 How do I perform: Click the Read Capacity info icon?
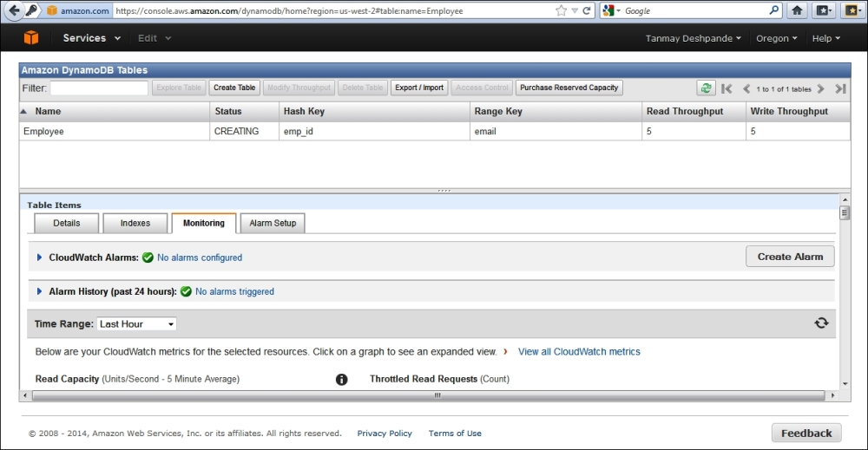pyautogui.click(x=341, y=379)
